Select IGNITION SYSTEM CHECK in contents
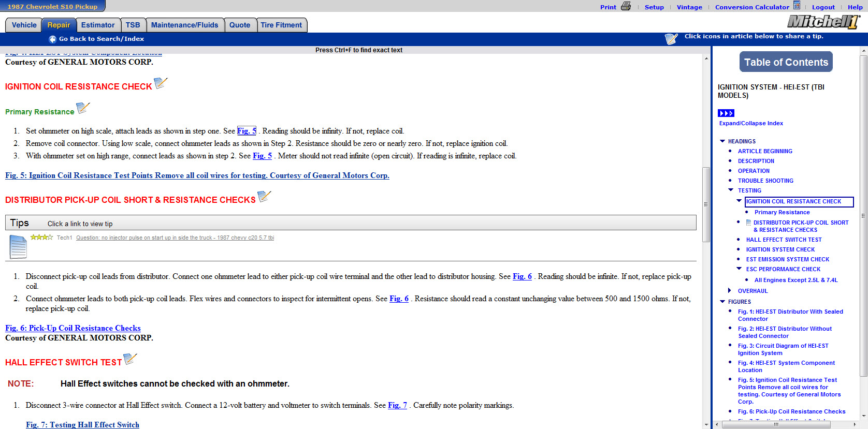Screen dimensions: 868x429 (x=780, y=249)
